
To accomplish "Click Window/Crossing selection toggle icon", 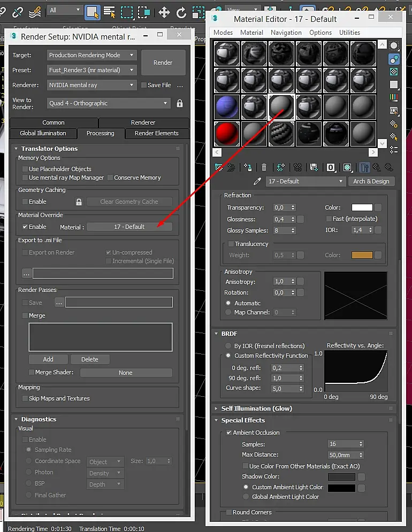I will (x=144, y=12).
